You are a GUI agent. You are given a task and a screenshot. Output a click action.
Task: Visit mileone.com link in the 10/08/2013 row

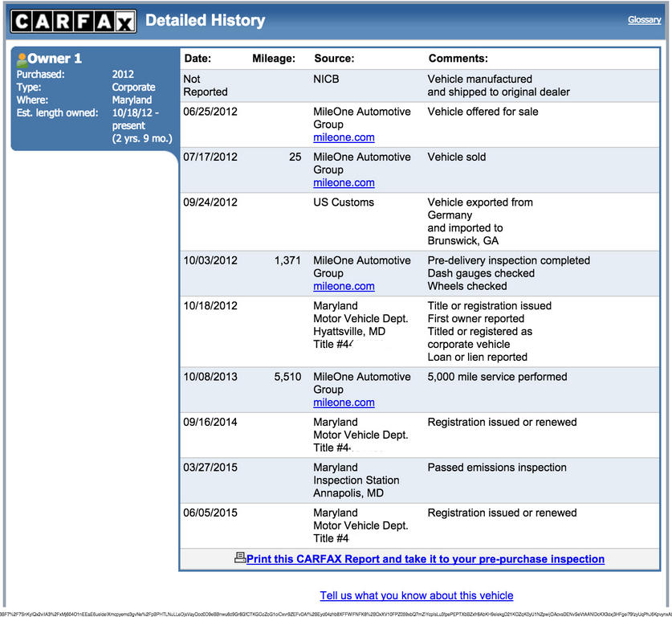344,402
